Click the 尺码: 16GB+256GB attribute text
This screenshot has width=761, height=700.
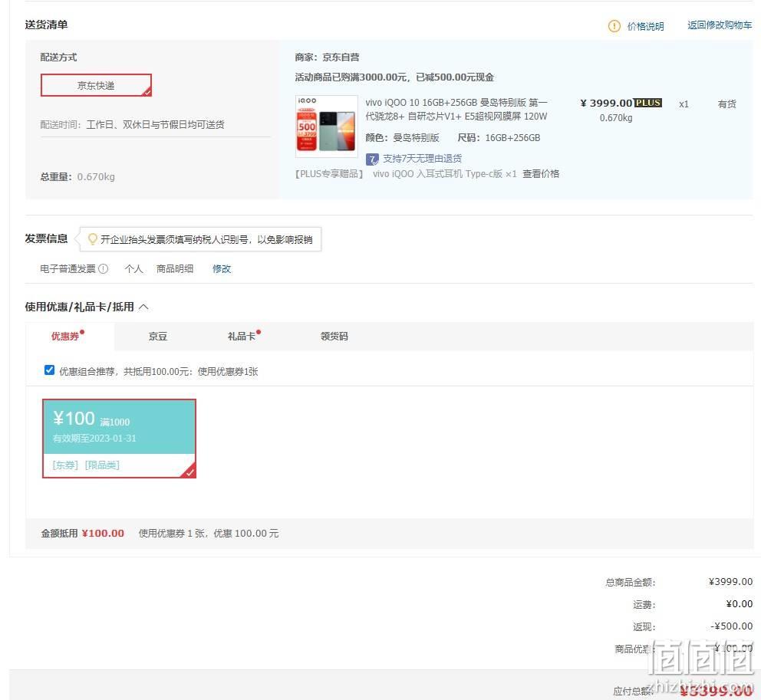tap(499, 138)
